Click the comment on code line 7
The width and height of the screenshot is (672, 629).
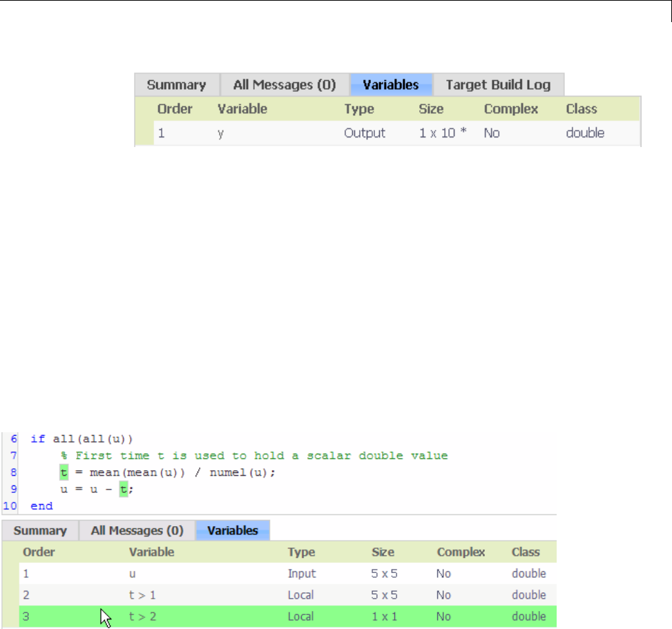[254, 456]
